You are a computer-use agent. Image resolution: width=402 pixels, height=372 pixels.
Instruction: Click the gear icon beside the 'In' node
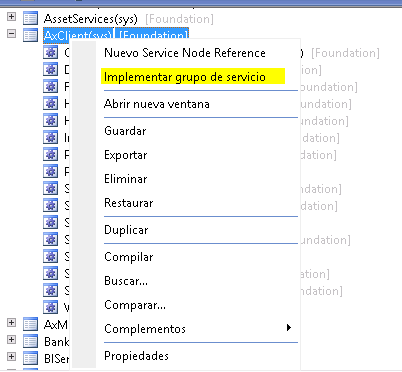51,137
